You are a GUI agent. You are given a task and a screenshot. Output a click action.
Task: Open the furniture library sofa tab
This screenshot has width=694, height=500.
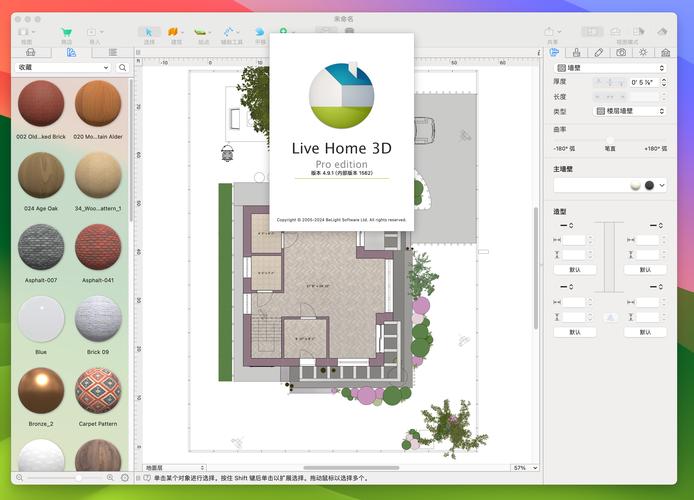pyautogui.click(x=31, y=53)
